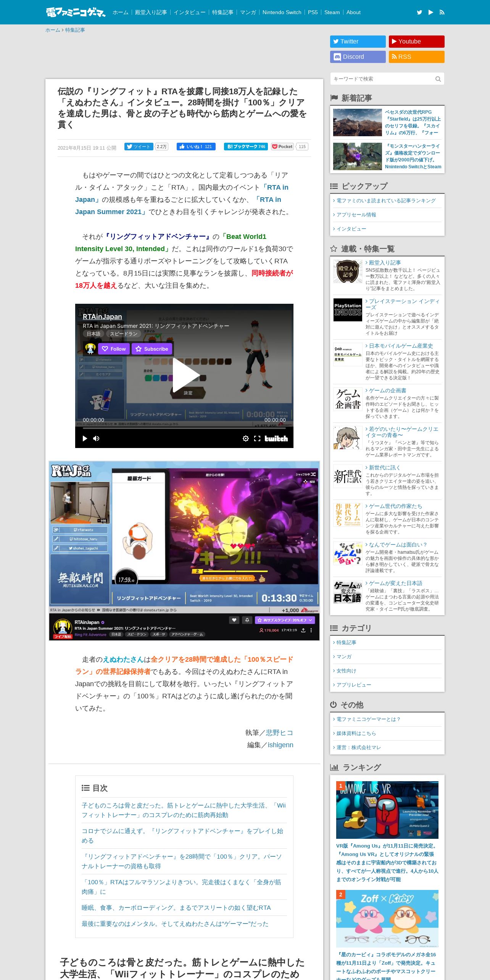The width and height of the screenshot is (490, 980).
Task: Click the ゲームの企画書 series thumbnail
Action: click(348, 399)
